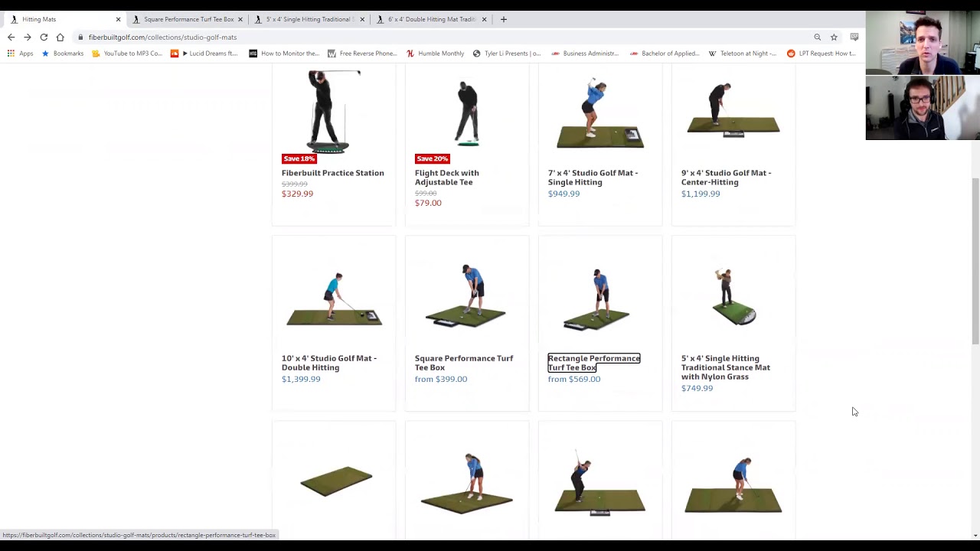Open 9' x 4' Studio Golf Mat image

[x=733, y=110]
